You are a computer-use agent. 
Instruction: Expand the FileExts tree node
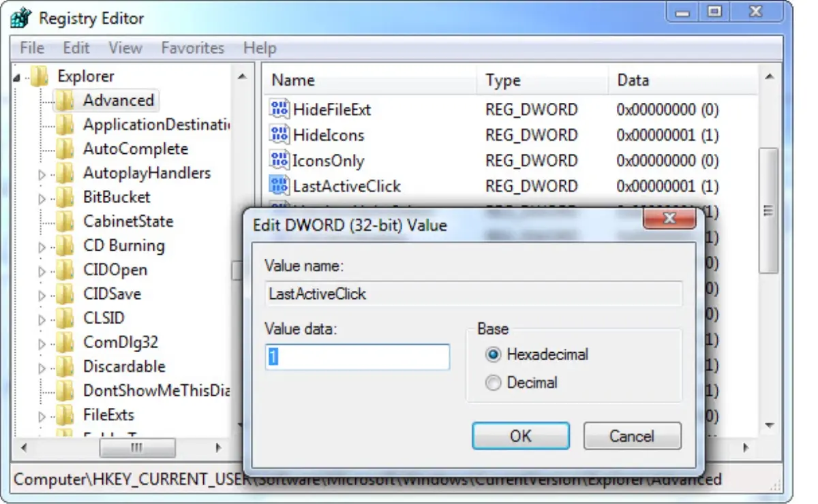[42, 415]
